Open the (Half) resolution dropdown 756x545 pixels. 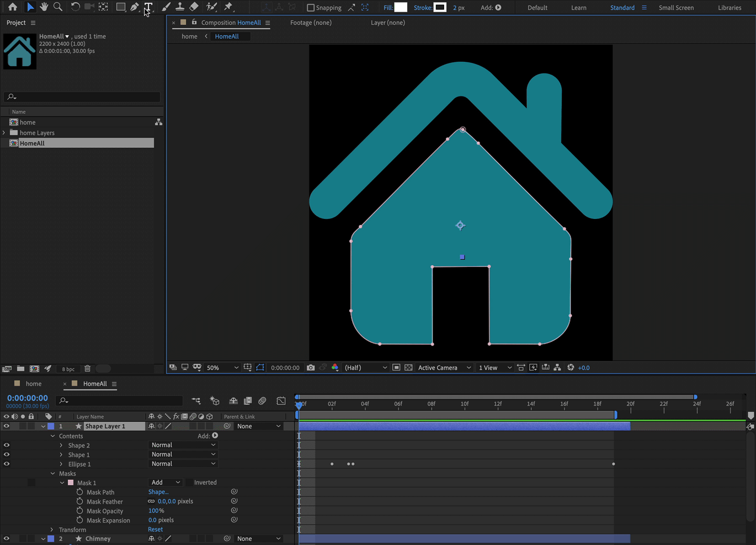tap(366, 367)
